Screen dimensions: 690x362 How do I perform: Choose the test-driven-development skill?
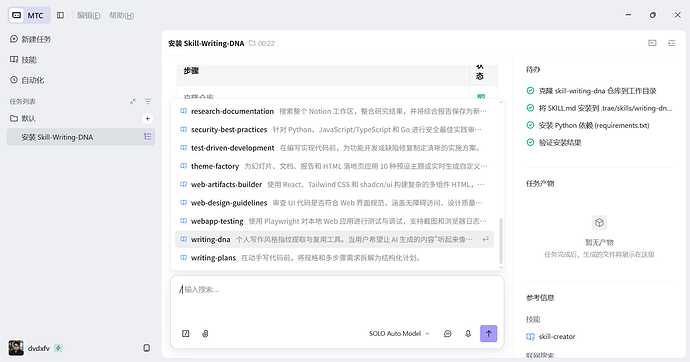click(334, 148)
